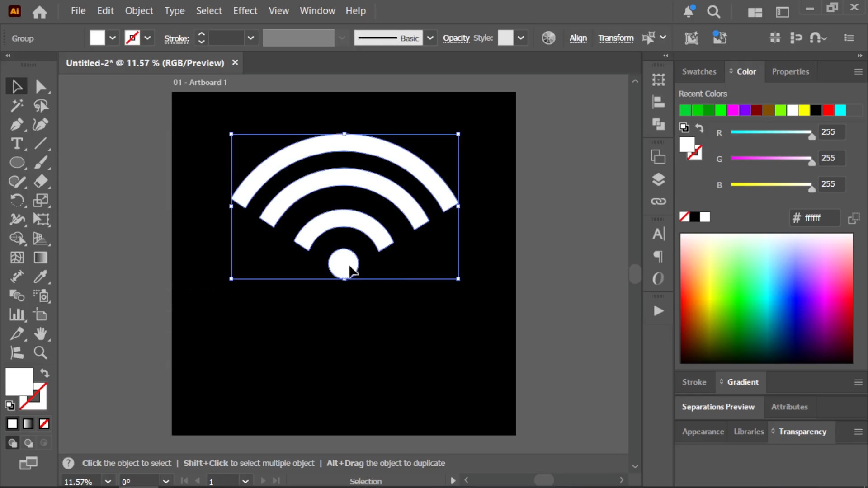Image resolution: width=868 pixels, height=488 pixels.
Task: Select the Perspective Grid tool
Action: point(41,239)
